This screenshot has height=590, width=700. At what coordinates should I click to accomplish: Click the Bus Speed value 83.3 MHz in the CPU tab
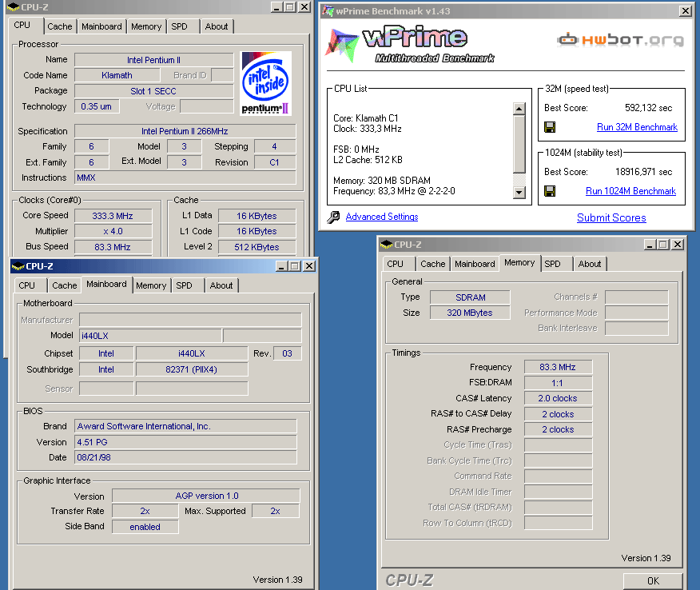pyautogui.click(x=113, y=247)
